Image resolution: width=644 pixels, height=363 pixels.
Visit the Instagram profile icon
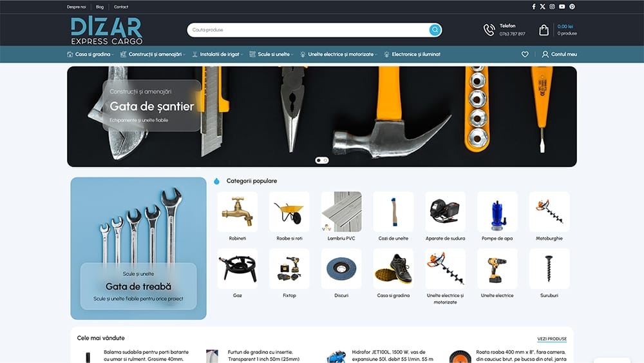click(552, 6)
